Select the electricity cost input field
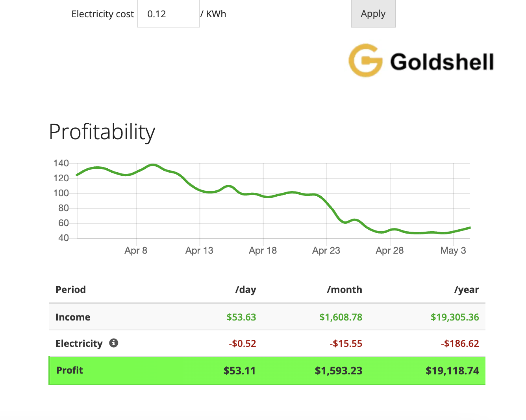Screen dimensions: 526x420 (168, 14)
